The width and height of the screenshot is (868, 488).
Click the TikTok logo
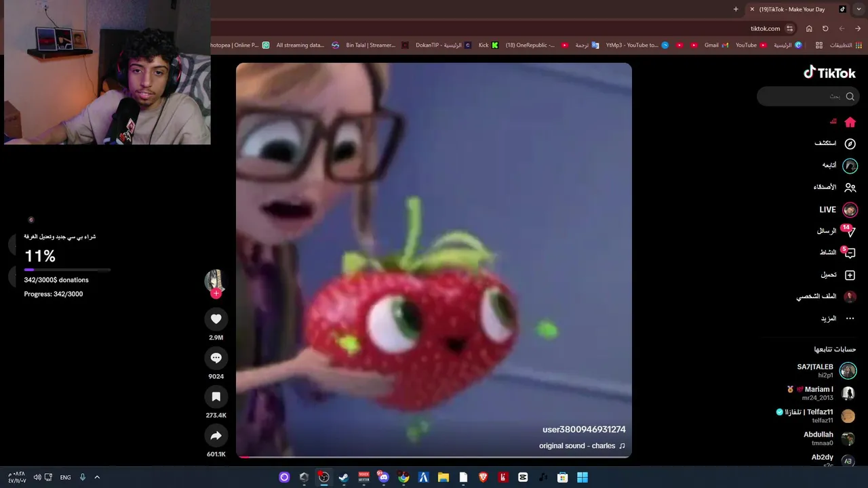(829, 73)
